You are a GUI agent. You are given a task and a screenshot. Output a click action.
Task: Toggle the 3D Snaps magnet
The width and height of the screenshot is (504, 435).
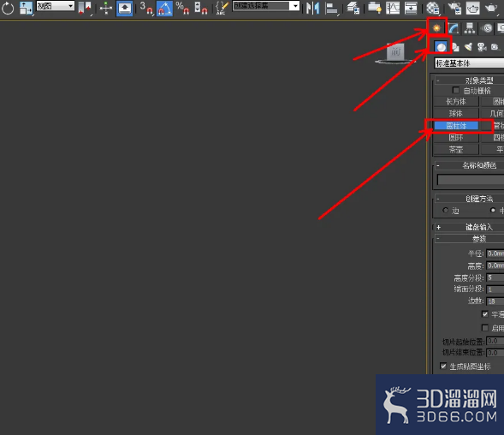(x=146, y=8)
